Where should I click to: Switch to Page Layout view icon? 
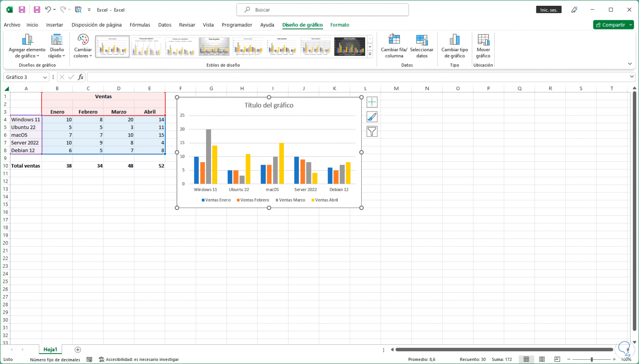click(542, 359)
